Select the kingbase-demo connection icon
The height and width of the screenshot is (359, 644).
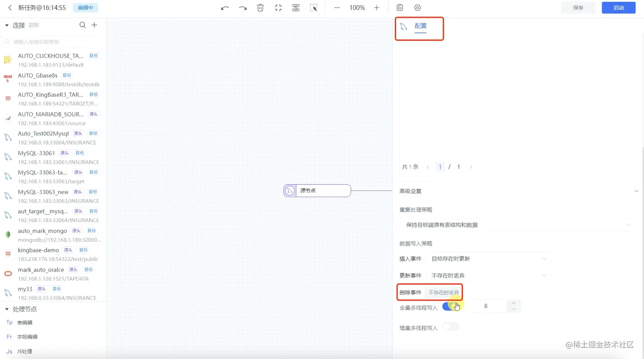(x=8, y=254)
